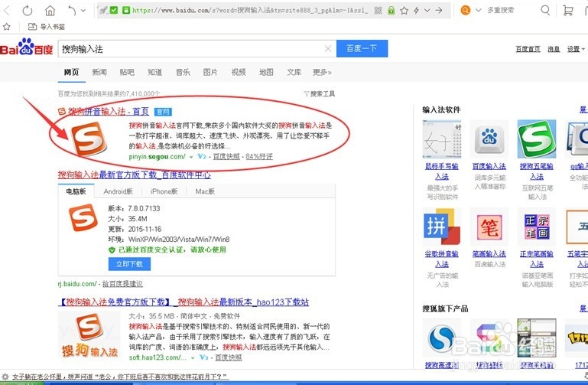Switch to the 文库 tab
The width and height of the screenshot is (588, 385).
pyautogui.click(x=294, y=72)
